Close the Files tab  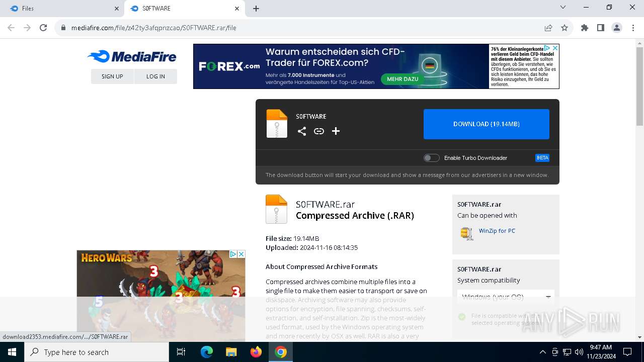[117, 9]
